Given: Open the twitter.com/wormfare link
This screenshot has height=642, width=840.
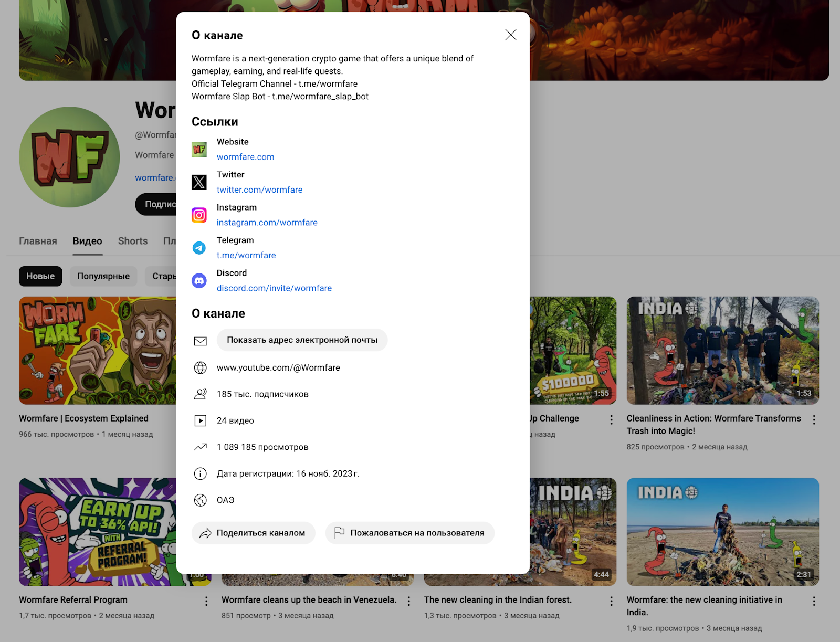Looking at the screenshot, I should point(259,190).
